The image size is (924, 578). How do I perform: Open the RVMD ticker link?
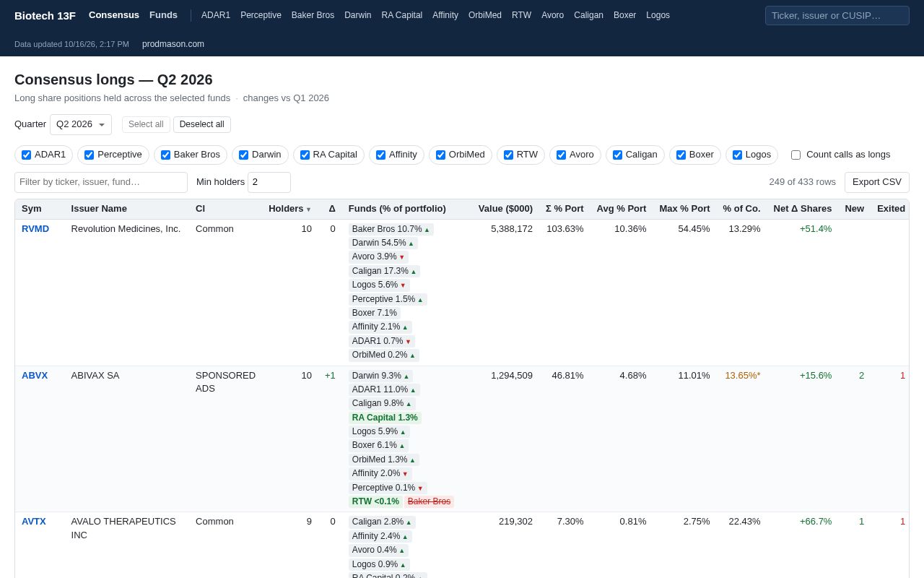click(x=35, y=228)
